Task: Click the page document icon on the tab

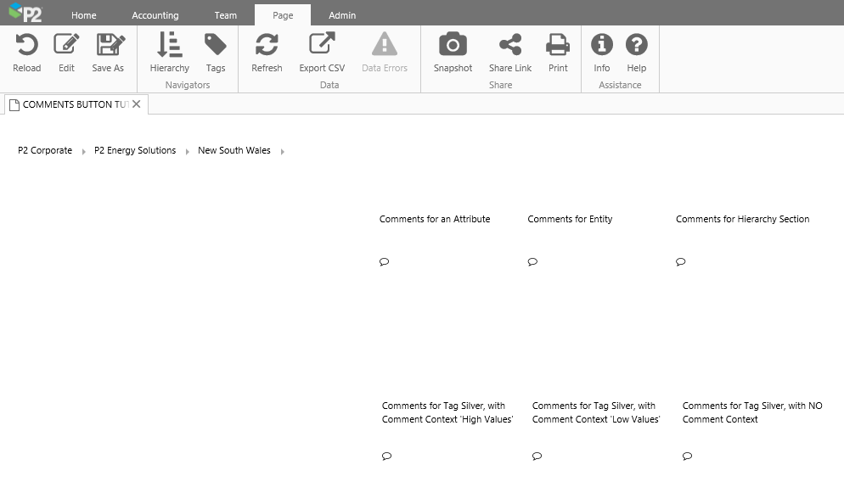Action: click(x=14, y=105)
